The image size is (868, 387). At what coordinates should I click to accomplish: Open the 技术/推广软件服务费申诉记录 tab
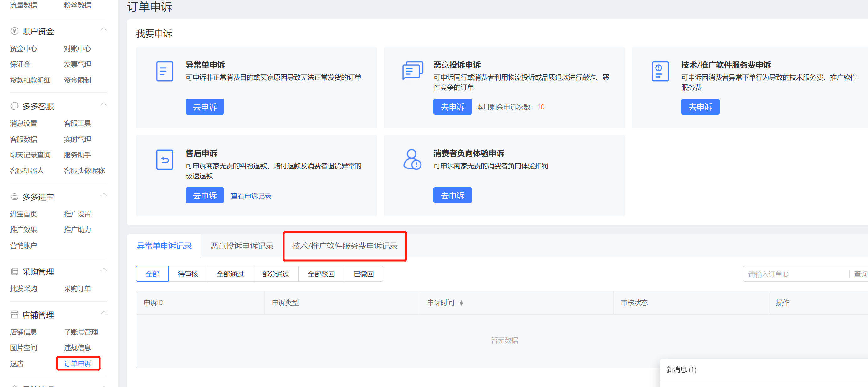(345, 246)
